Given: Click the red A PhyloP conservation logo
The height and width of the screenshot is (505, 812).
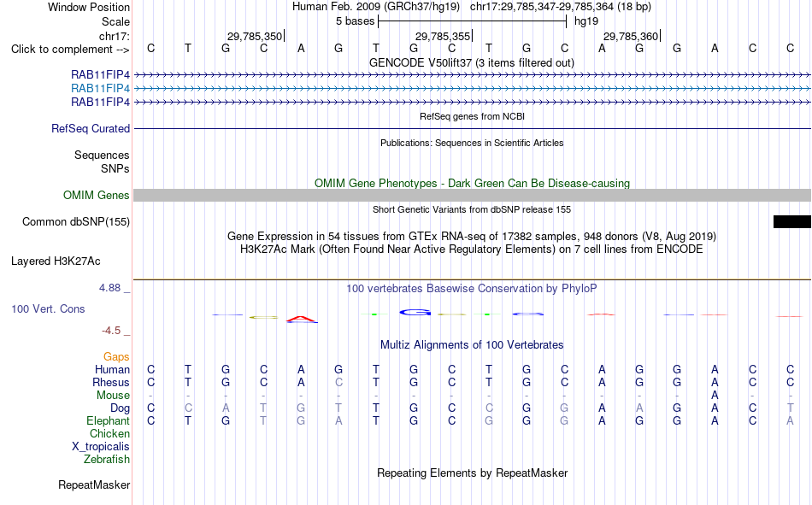Looking at the screenshot, I should 302,319.
